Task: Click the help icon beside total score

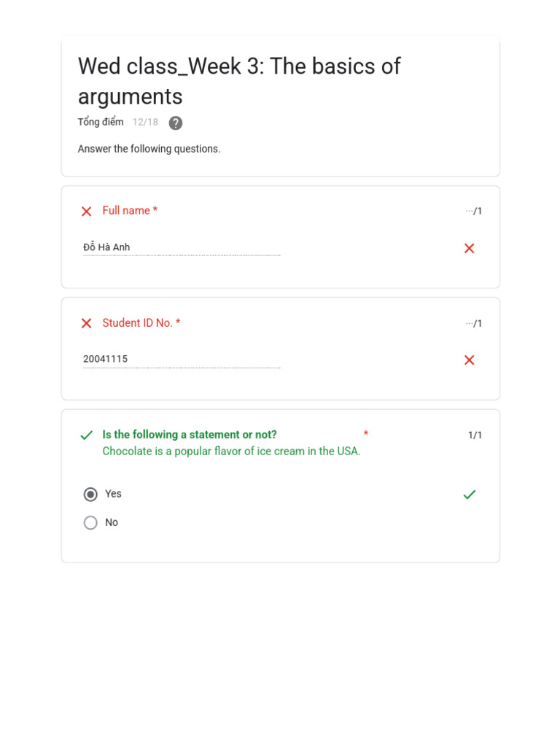Action: (176, 123)
